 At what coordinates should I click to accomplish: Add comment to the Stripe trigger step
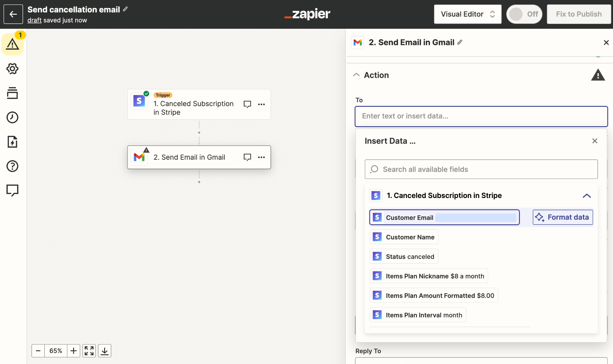click(x=247, y=104)
